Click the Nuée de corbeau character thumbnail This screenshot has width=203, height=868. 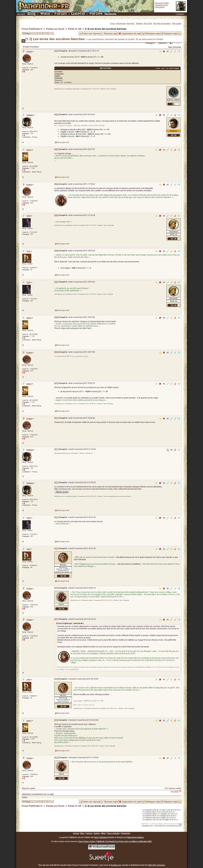173,92
